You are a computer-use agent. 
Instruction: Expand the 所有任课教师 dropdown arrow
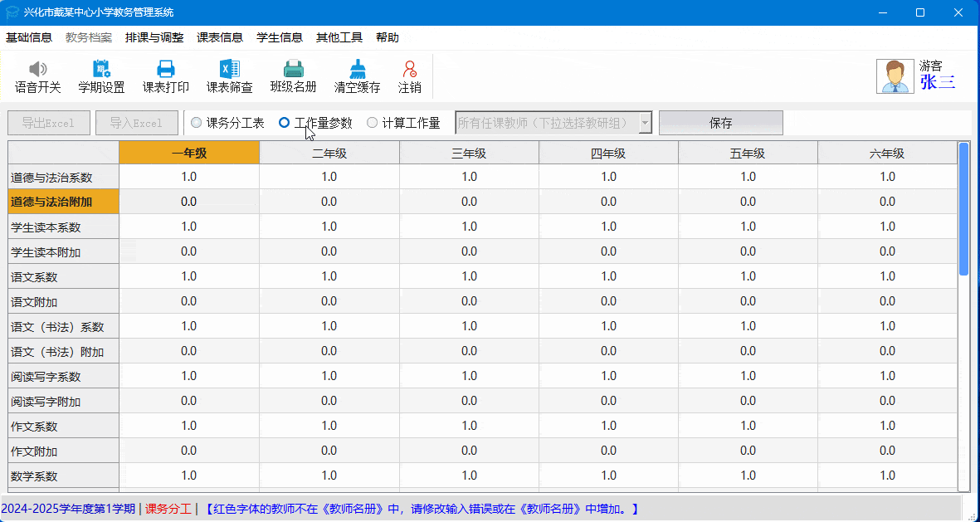[x=645, y=123]
